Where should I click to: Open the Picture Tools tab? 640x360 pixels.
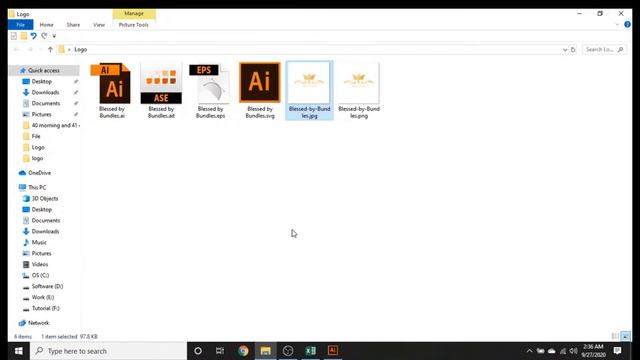point(133,25)
